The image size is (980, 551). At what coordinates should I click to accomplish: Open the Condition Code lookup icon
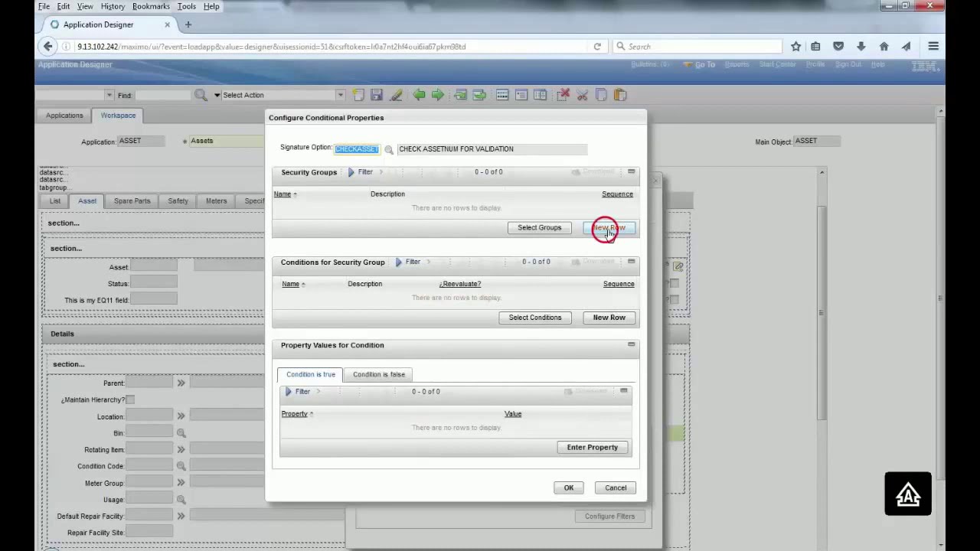point(181,466)
